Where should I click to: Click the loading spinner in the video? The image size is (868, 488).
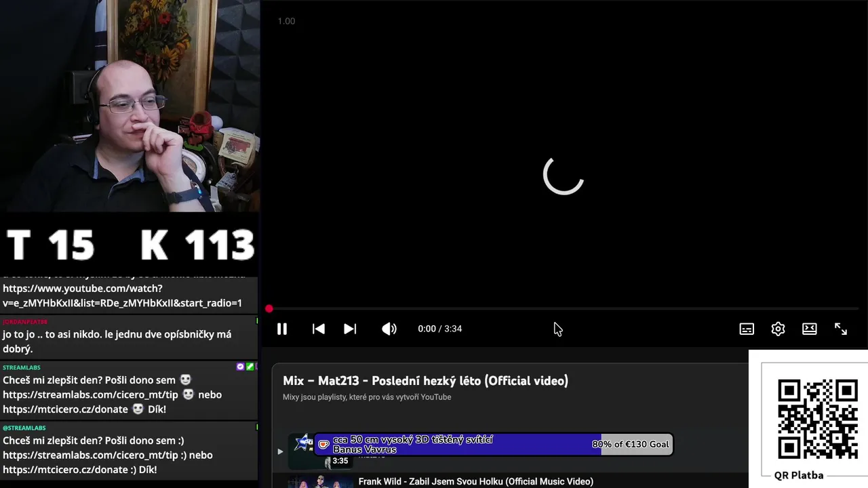[564, 174]
